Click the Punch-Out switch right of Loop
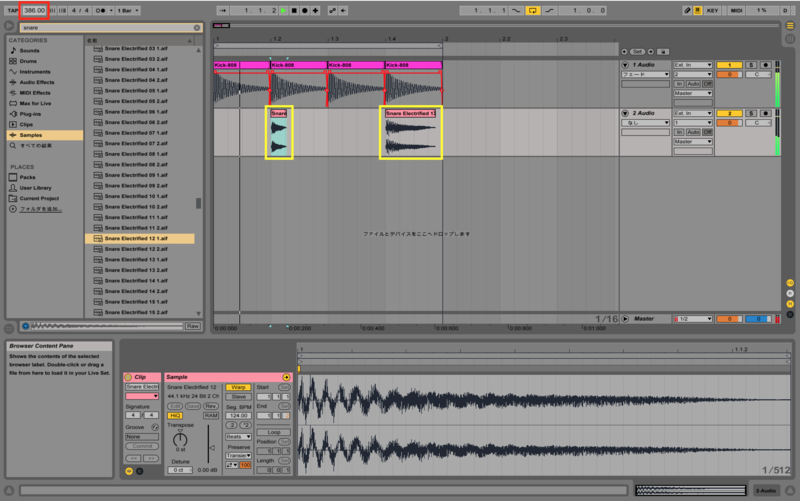The width and height of the screenshot is (800, 501). [x=549, y=10]
